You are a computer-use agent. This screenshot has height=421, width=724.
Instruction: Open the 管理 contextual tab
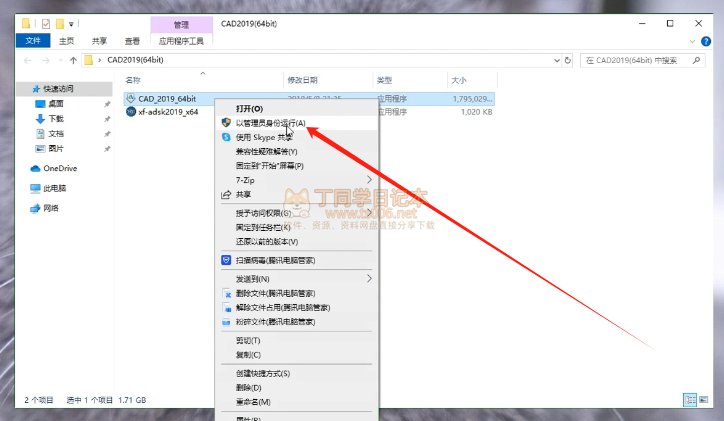tap(181, 24)
